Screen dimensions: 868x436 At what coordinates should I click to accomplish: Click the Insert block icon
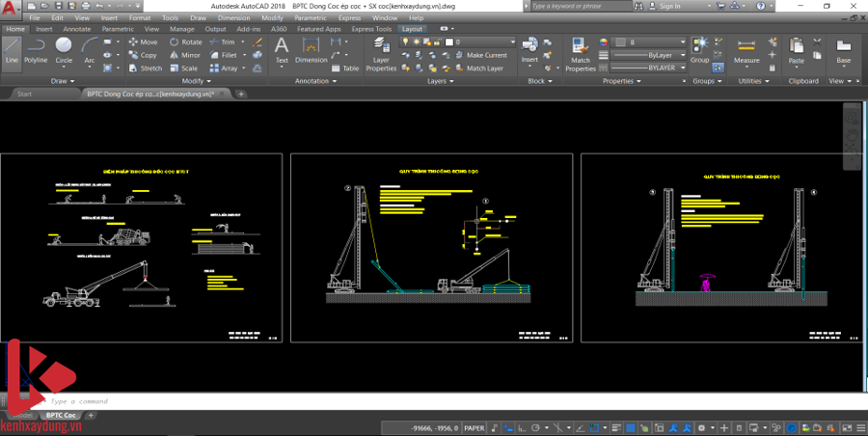(x=530, y=48)
